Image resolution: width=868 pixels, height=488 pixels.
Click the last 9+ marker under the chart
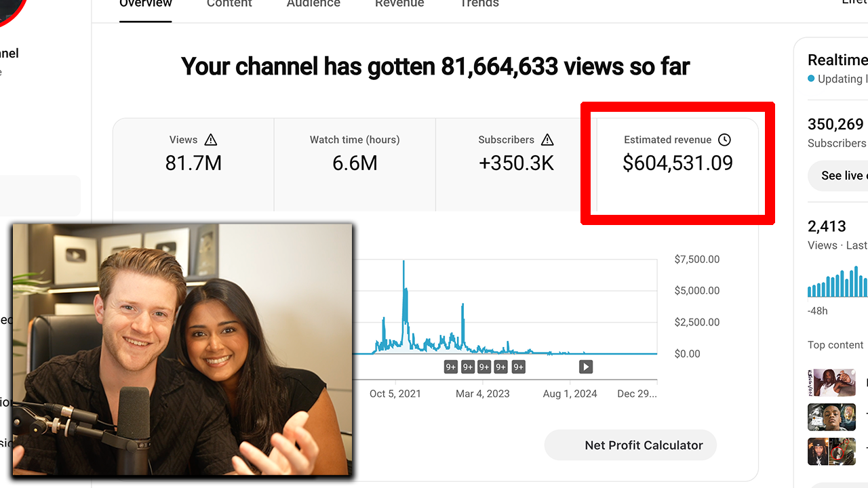[x=518, y=367]
